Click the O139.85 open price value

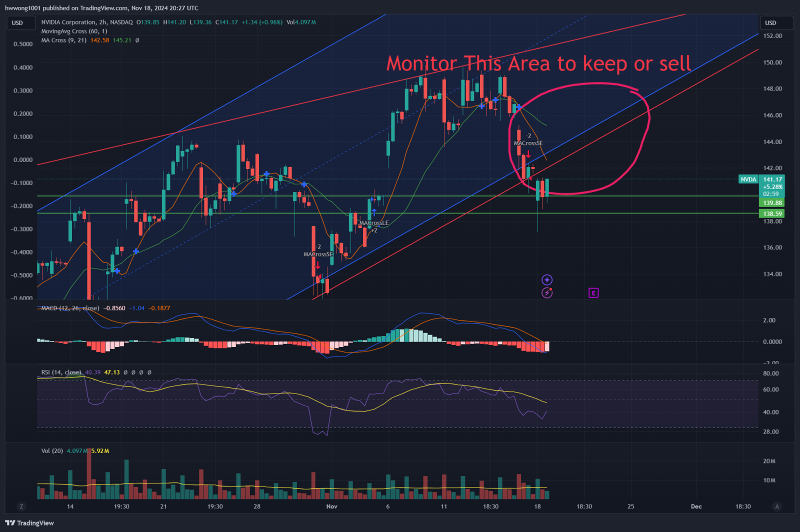pos(148,22)
